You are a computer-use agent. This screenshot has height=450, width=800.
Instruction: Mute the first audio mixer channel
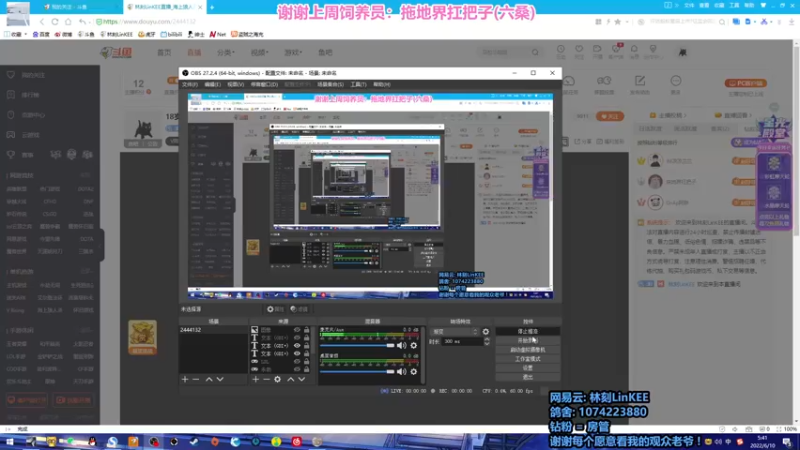click(402, 345)
